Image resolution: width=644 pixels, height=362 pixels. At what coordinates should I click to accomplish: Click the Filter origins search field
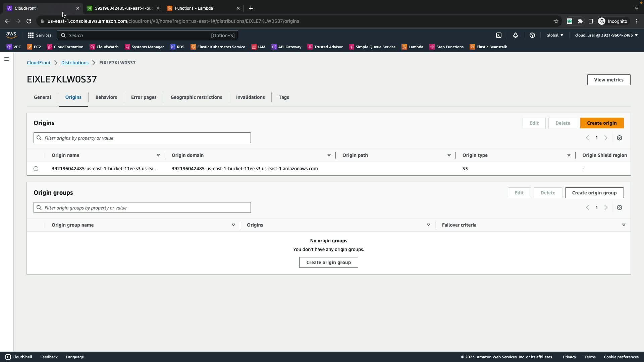142,138
